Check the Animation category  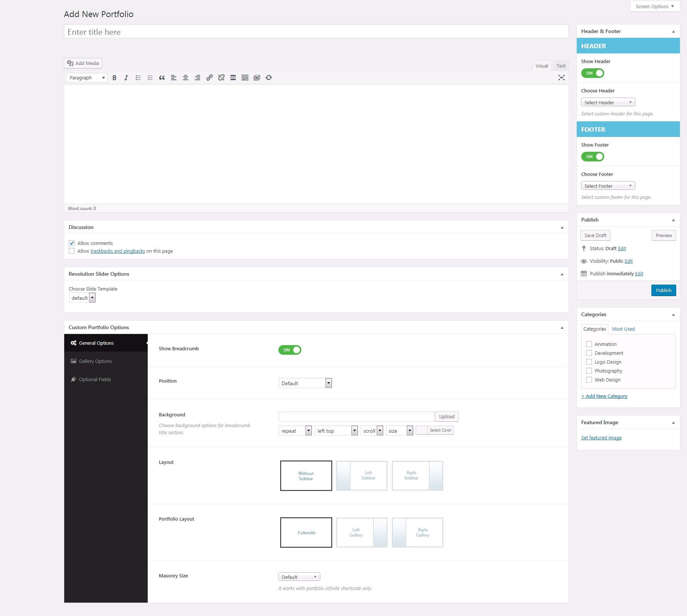point(589,344)
